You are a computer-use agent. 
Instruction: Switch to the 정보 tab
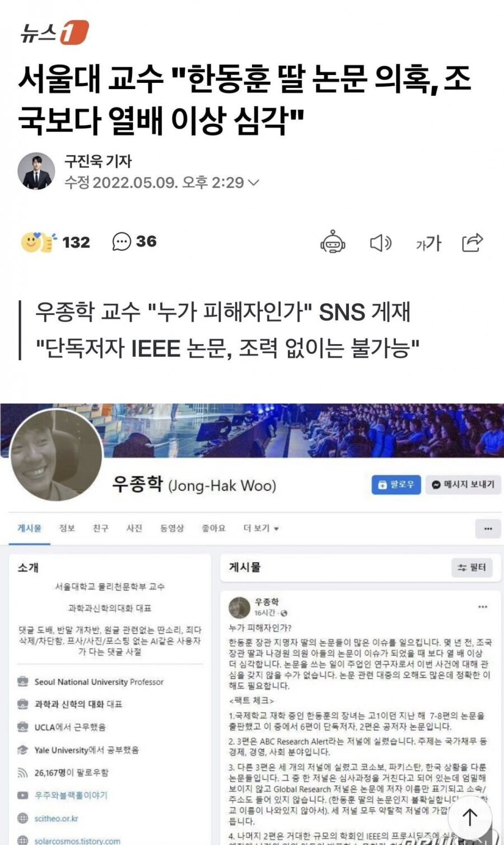point(67,528)
